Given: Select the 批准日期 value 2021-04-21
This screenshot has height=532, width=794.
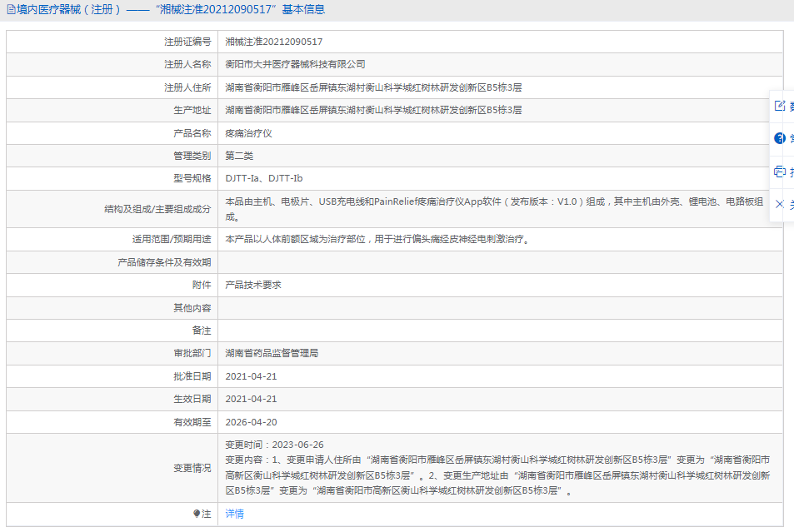Looking at the screenshot, I should tap(251, 376).
